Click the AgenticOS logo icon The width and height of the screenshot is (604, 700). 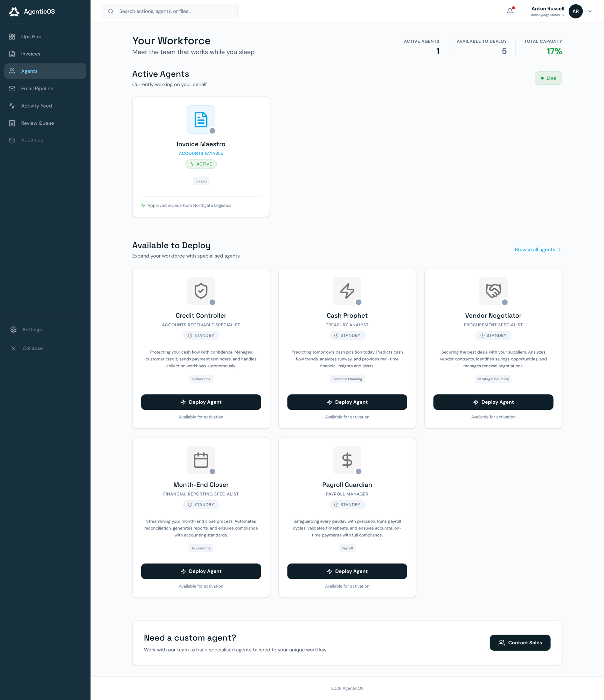[x=14, y=12]
